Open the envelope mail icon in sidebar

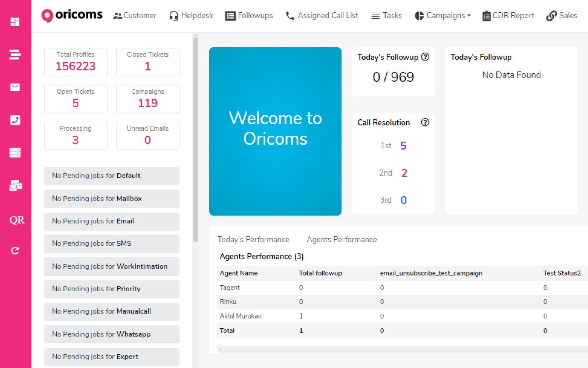pyautogui.click(x=15, y=87)
